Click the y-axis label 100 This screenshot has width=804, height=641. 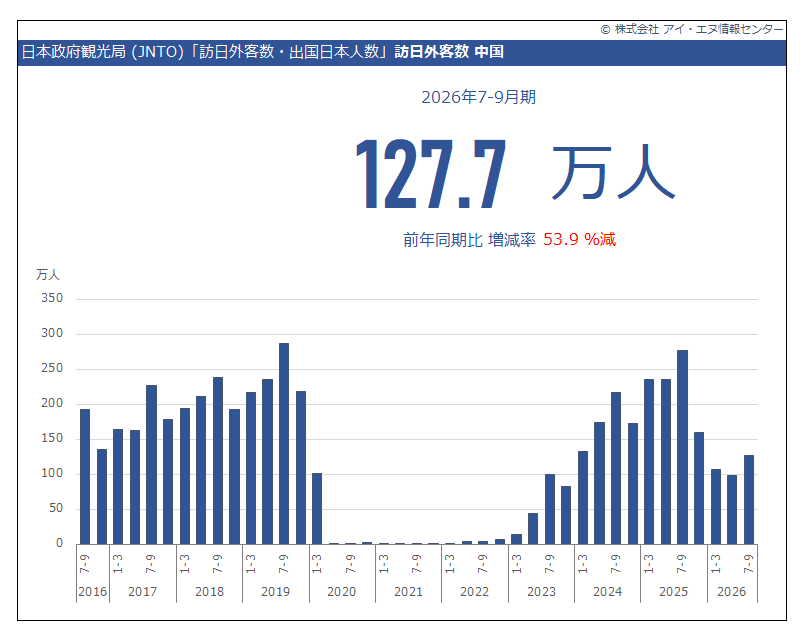click(52, 473)
